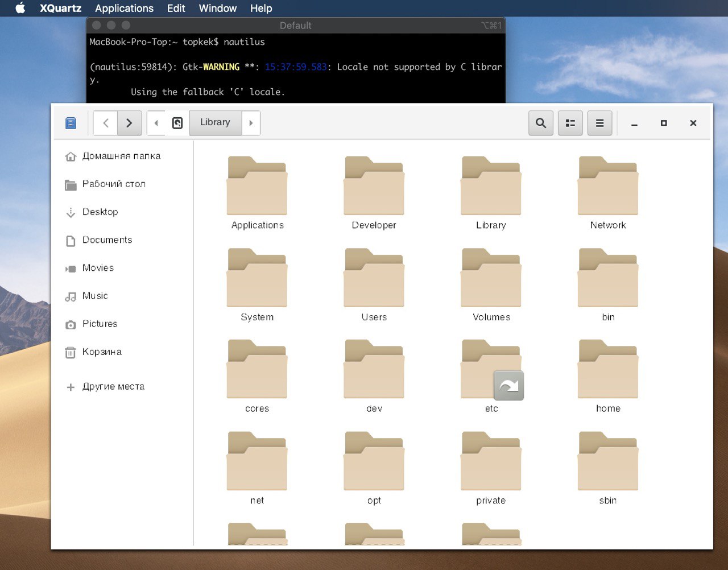The width and height of the screenshot is (728, 570).
Task: Click the Default terminal window title
Action: point(295,26)
